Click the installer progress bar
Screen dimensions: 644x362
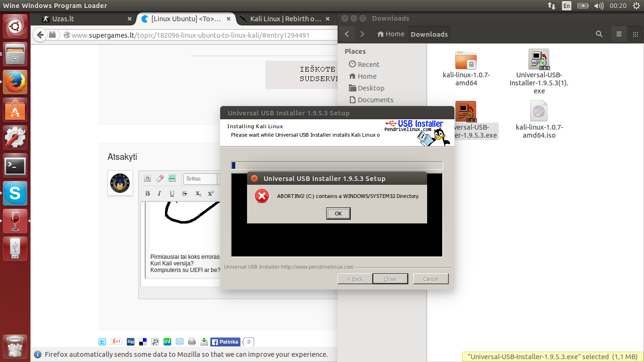point(337,165)
